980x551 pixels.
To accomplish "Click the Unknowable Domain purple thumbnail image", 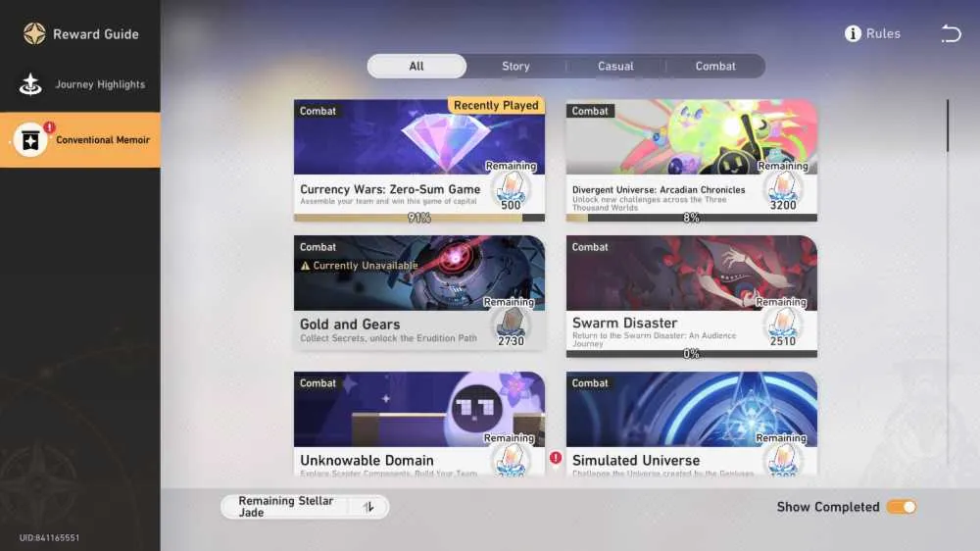I will (x=418, y=410).
